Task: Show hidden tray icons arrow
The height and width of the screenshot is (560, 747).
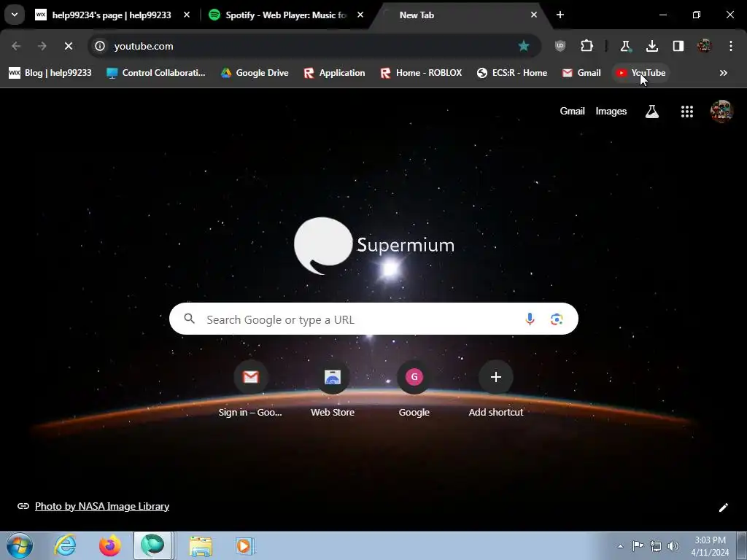Action: 620,546
